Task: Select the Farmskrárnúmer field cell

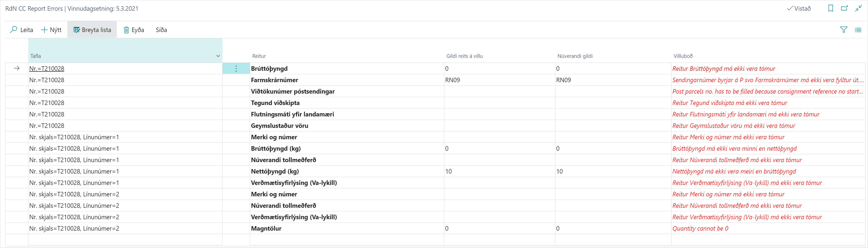Action: pyautogui.click(x=274, y=80)
